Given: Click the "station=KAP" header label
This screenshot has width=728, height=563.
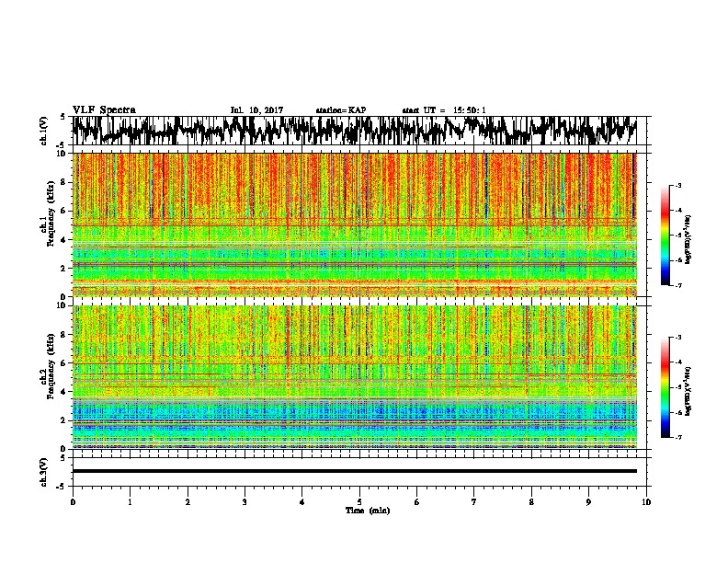Looking at the screenshot, I should coord(340,110).
